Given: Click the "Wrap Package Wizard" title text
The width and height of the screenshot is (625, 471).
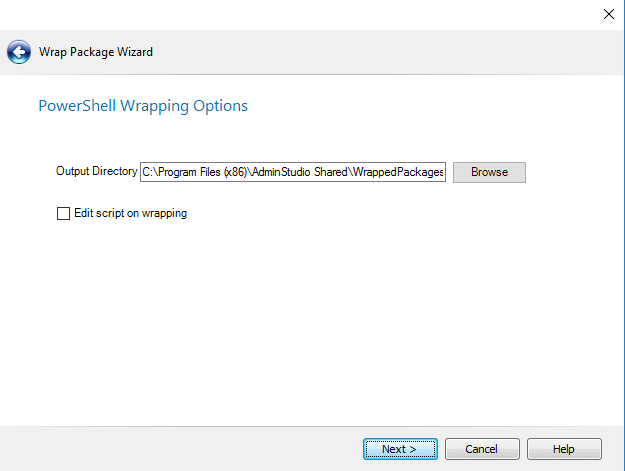Looking at the screenshot, I should pos(96,51).
